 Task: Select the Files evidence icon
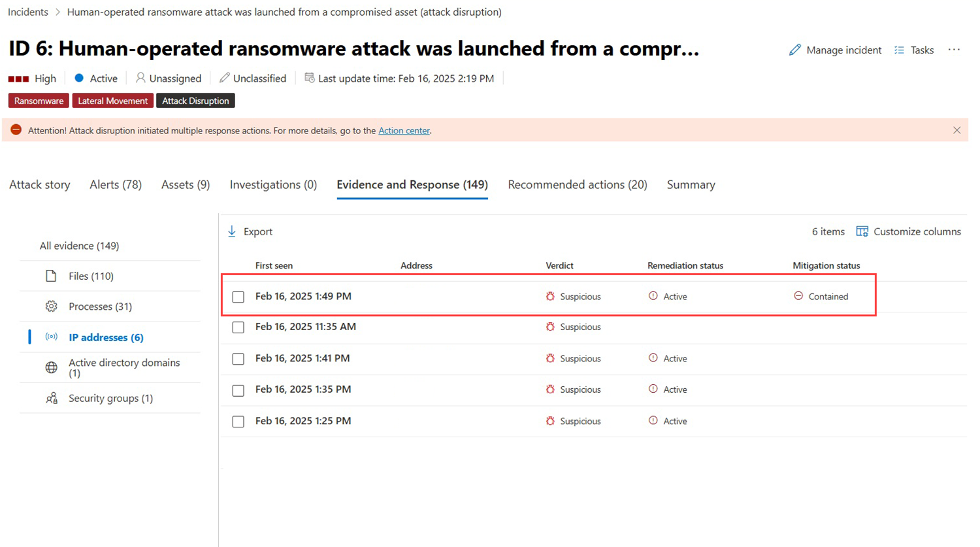click(x=51, y=276)
